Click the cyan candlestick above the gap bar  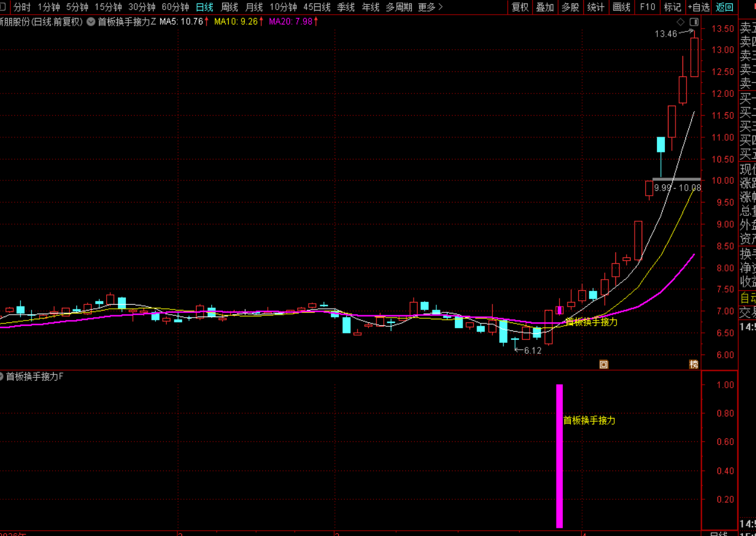coord(661,145)
